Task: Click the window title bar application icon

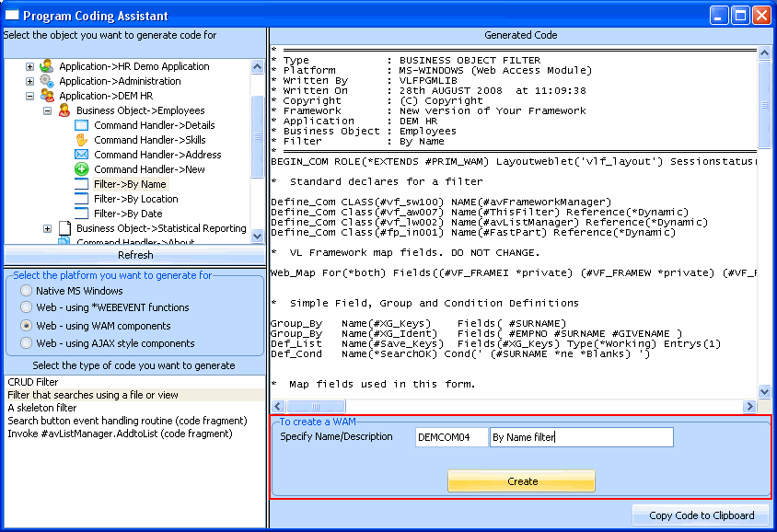Action: coord(12,16)
